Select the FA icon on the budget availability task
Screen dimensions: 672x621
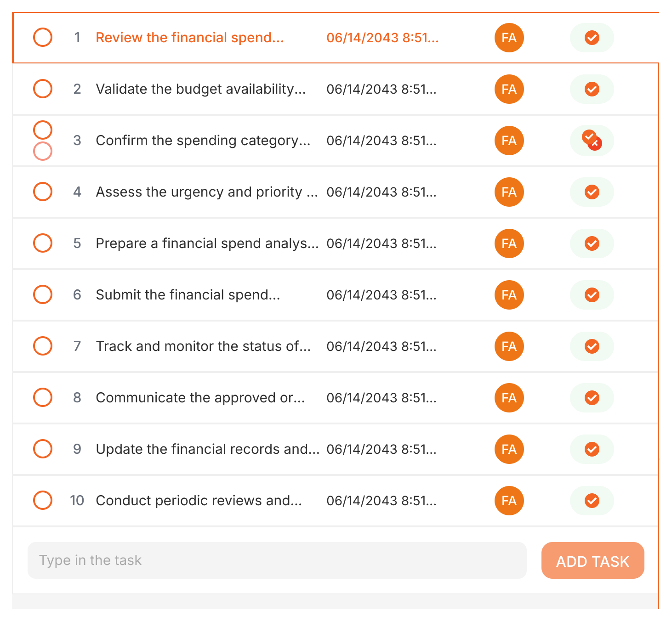[x=508, y=89]
